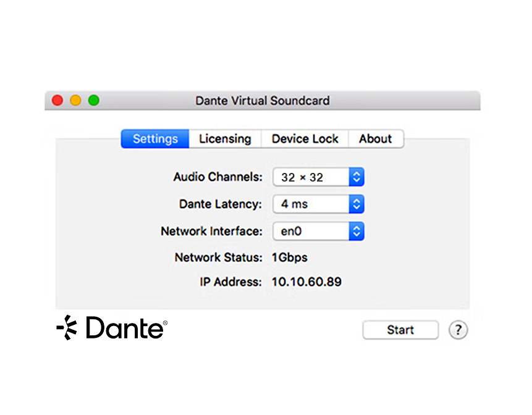Image resolution: width=532 pixels, height=415 pixels.
Task: Click the Dante Virtual Soundcard title
Action: tap(262, 101)
